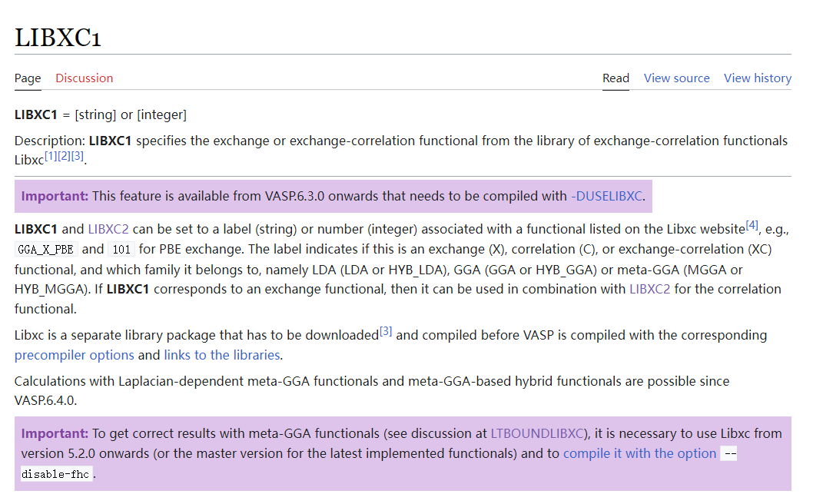Screen dimensions: 813x504
Task: Open the precompiler options link
Action: 75,355
